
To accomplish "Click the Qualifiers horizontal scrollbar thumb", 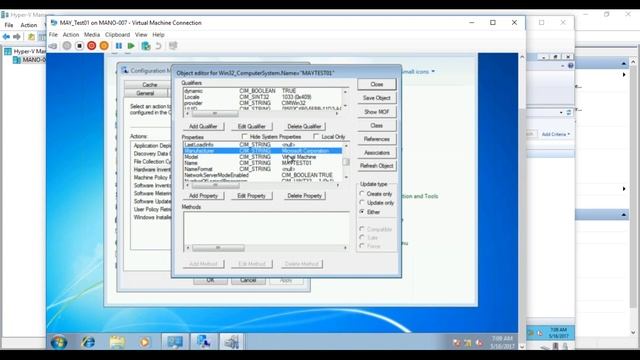I will (x=215, y=113).
